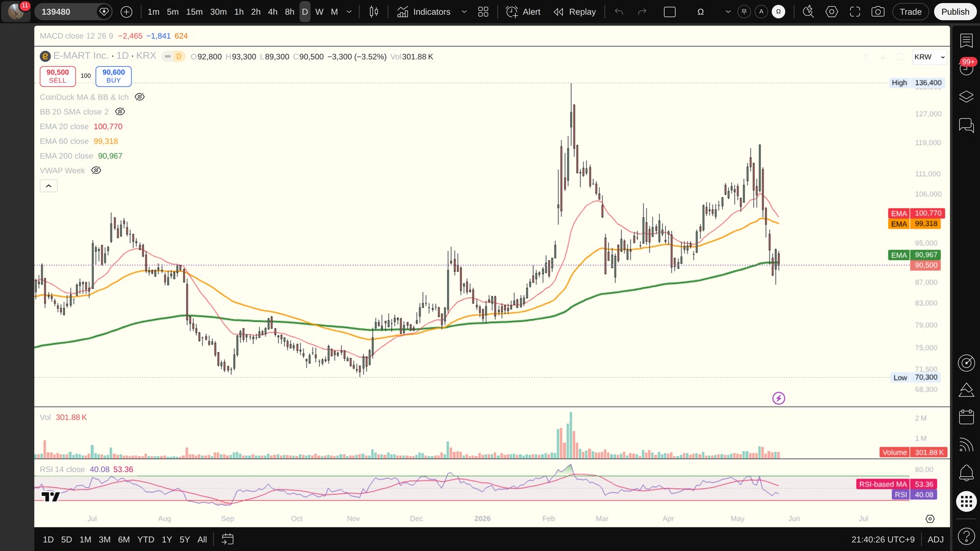Open the chats panel icon
The width and height of the screenshot is (980, 551).
pos(967,126)
